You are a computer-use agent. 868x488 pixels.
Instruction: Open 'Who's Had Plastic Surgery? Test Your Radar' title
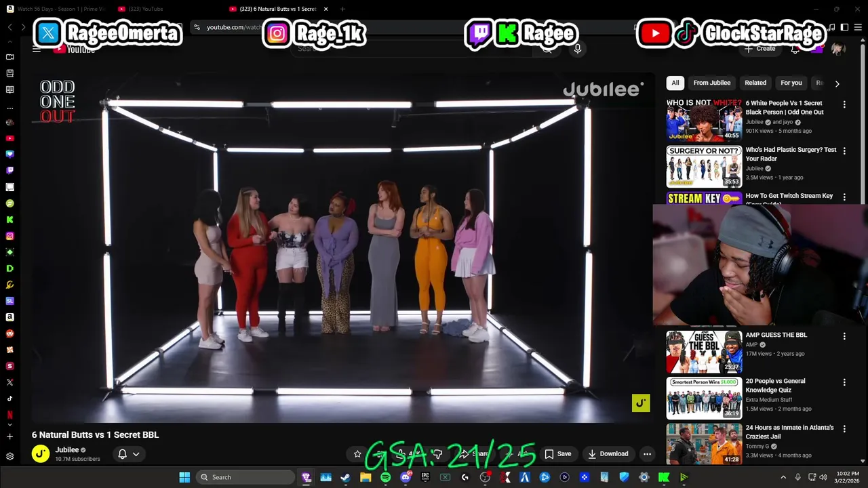[791, 154]
